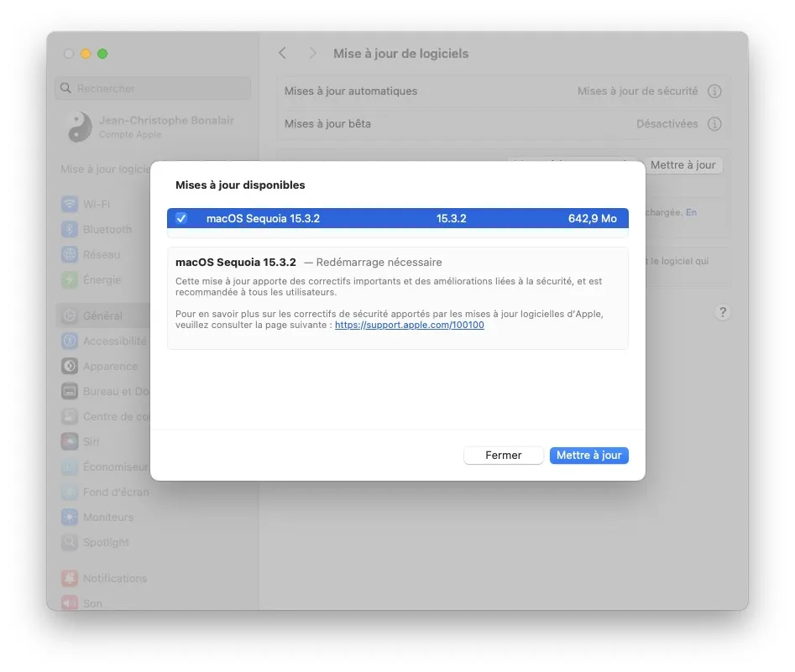The image size is (795, 672).
Task: Click the Mises à jour automatiques row label
Action: 351,91
